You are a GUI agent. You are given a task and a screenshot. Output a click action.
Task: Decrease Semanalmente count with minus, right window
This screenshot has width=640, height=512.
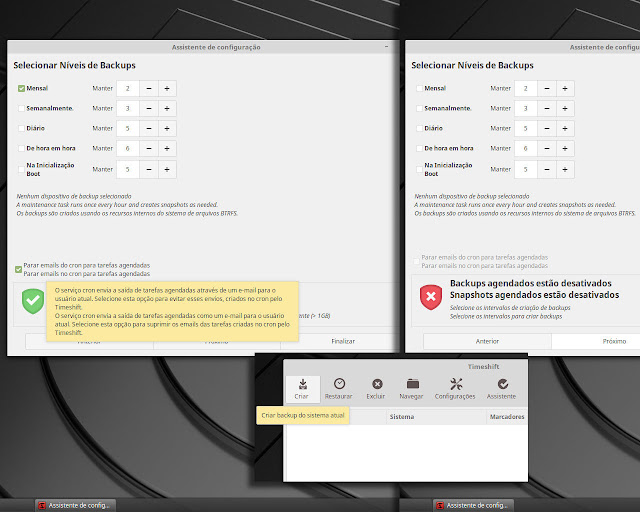coord(547,108)
